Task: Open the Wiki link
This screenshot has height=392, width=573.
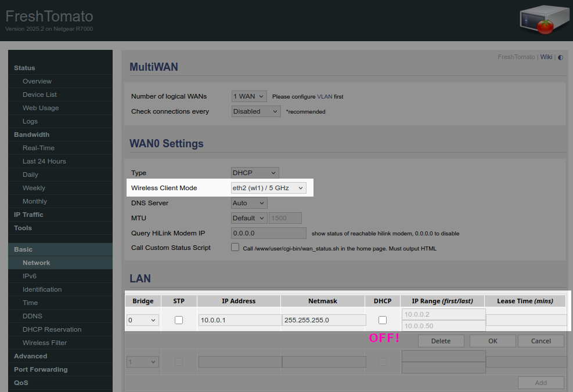Action: click(546, 57)
